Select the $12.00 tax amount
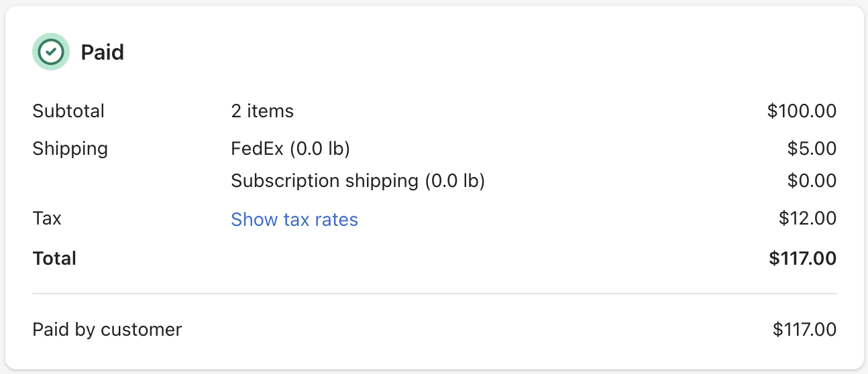 808,219
